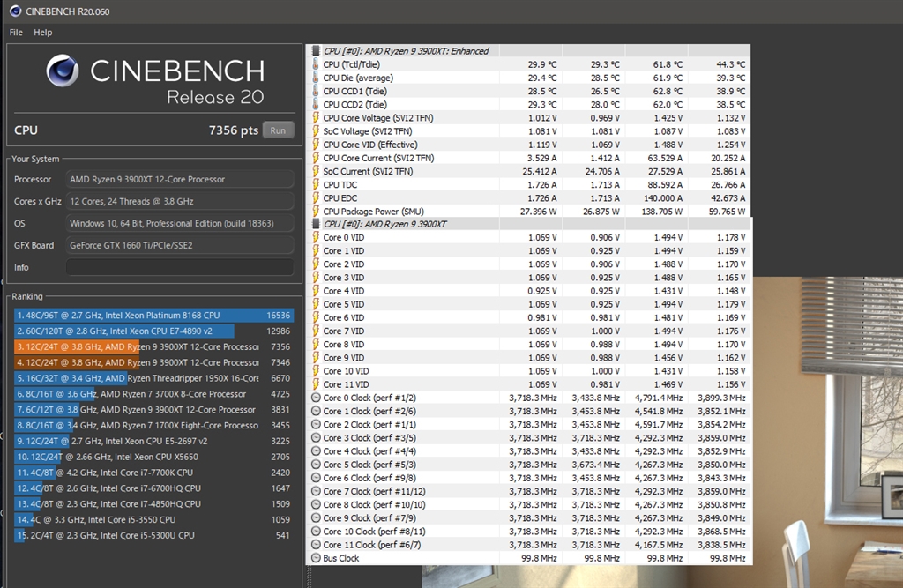903x588 pixels.
Task: Click the Run button to start the CPU benchmark
Action: tap(278, 130)
